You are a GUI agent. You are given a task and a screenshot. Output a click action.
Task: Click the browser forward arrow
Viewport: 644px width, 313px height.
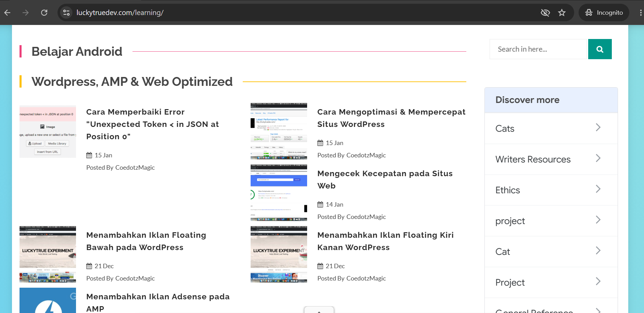(26, 13)
